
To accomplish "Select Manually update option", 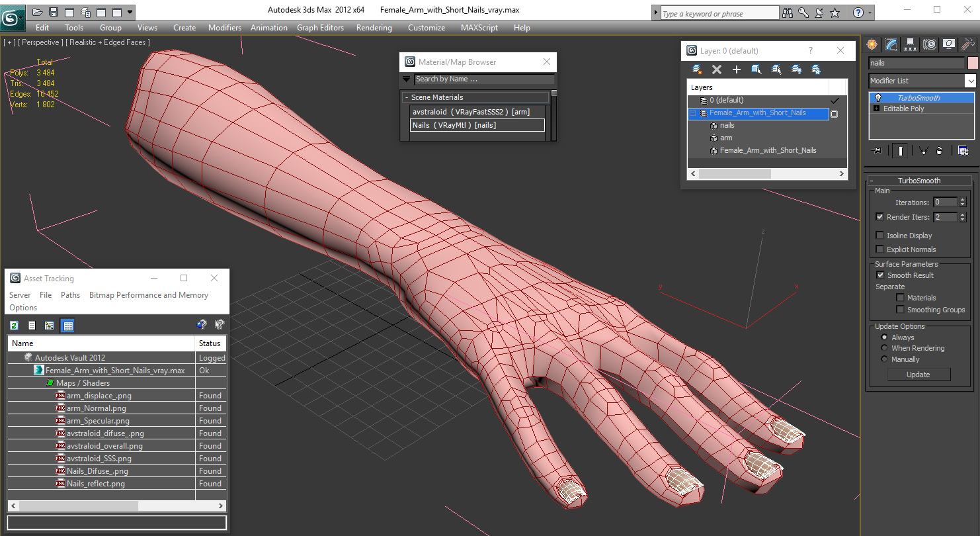I will pyautogui.click(x=885, y=359).
